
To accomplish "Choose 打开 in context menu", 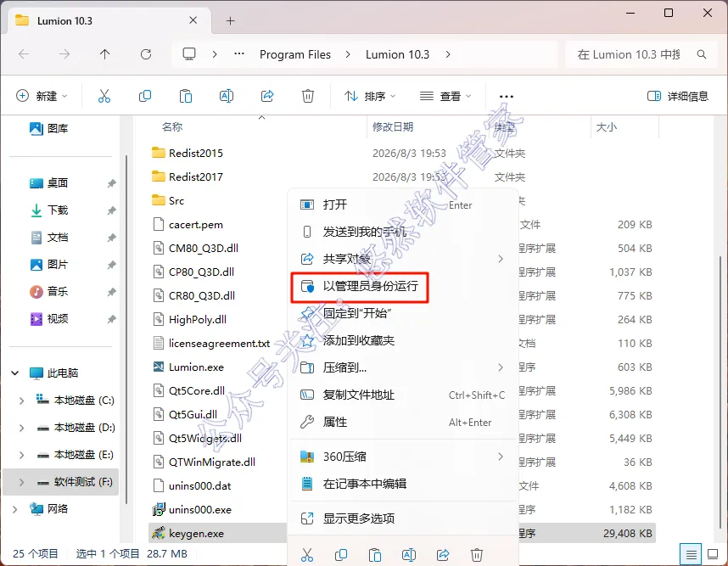I will (402, 205).
